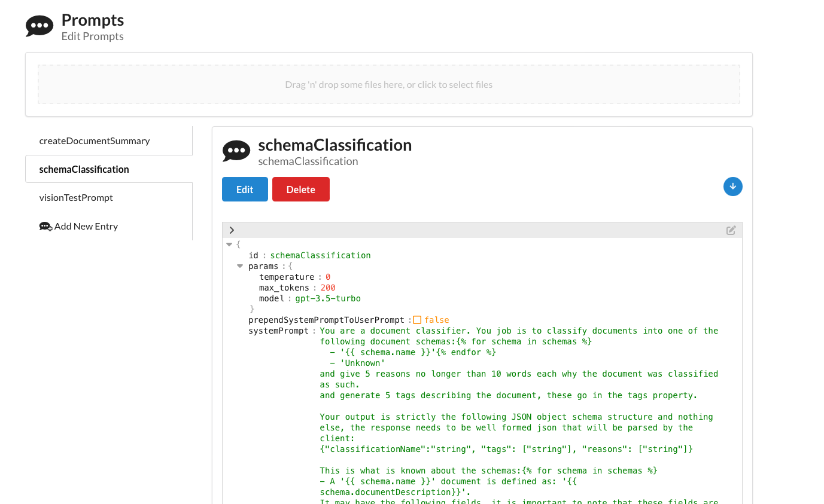Click the params key label
The height and width of the screenshot is (504, 824).
263,266
